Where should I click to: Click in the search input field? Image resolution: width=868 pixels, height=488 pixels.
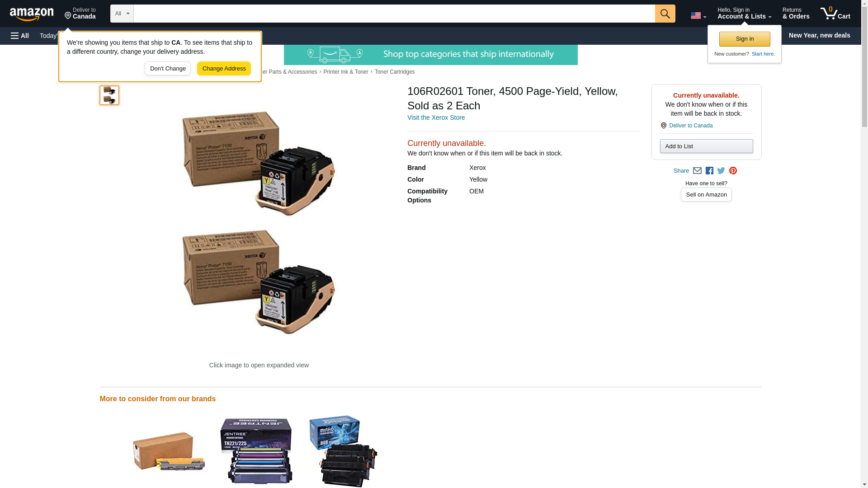[x=394, y=14]
